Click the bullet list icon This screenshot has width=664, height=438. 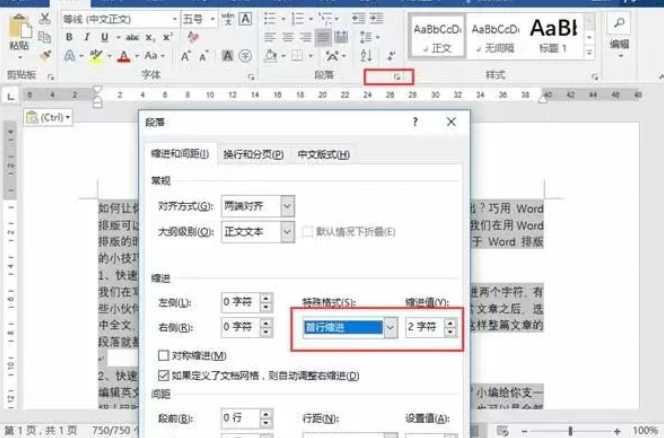270,19
